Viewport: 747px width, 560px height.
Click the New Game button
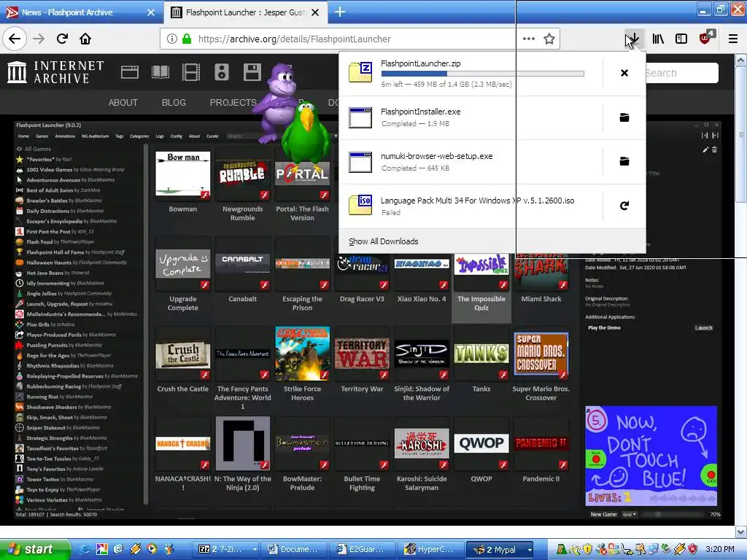[x=603, y=514]
